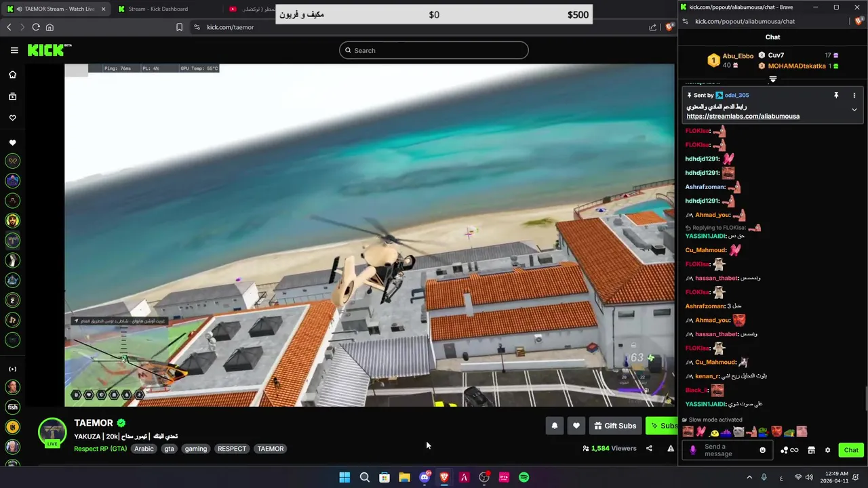Viewport: 868px width, 488px height.
Task: Follow TAEMOR with heart button
Action: (576, 426)
